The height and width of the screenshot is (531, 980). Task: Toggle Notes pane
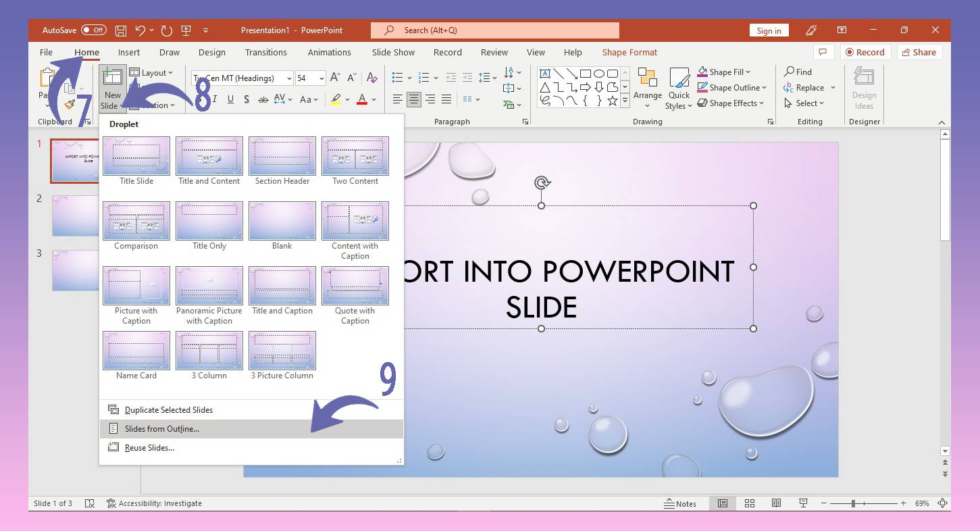[x=680, y=503]
